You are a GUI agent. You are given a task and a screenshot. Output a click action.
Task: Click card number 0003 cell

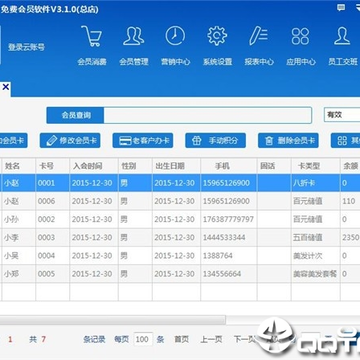(x=46, y=237)
